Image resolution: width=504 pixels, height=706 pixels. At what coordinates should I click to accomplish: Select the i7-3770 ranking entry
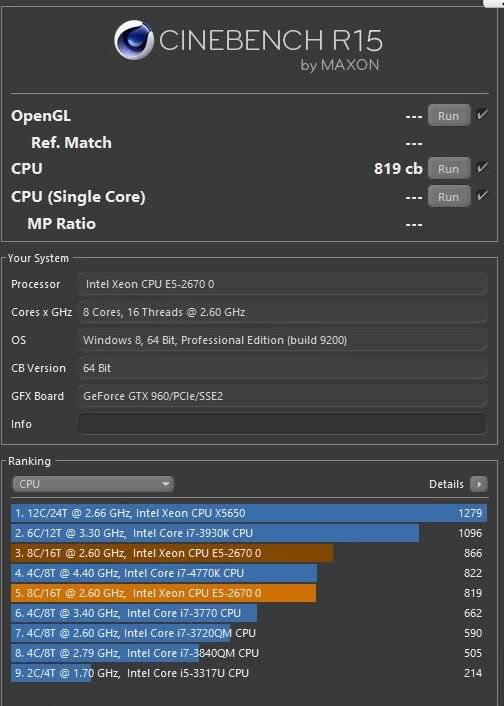(x=249, y=613)
